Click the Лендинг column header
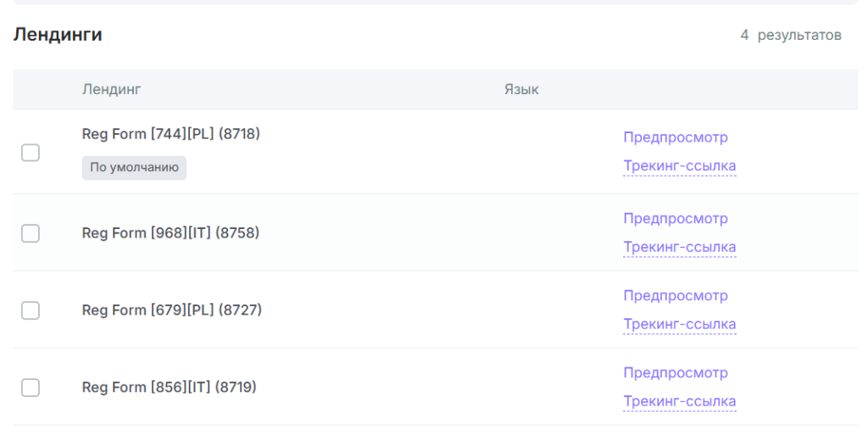Image resolution: width=868 pixels, height=436 pixels. click(111, 89)
